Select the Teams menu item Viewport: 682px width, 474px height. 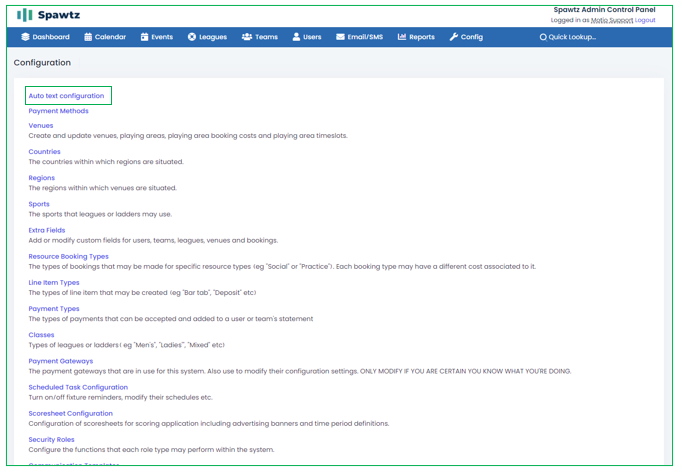260,37
